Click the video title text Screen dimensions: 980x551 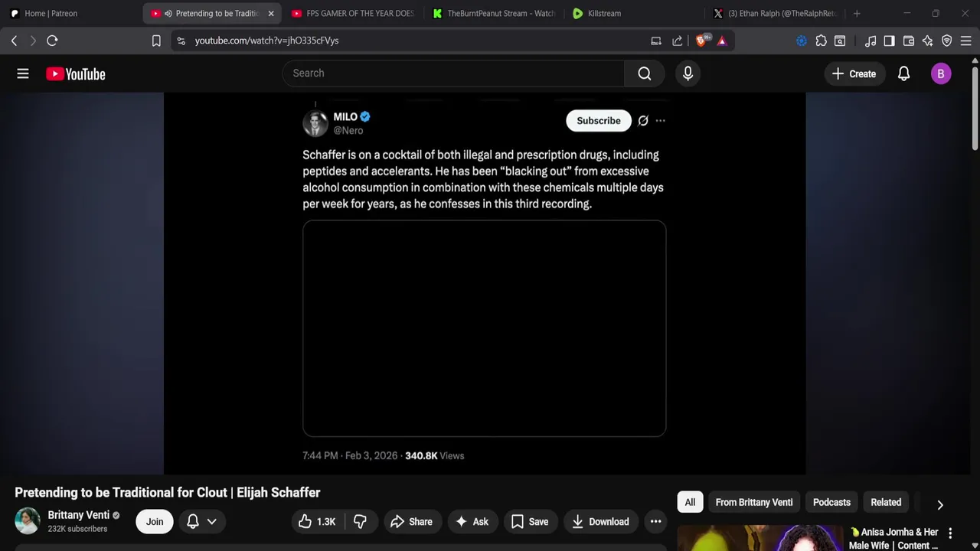coord(167,493)
